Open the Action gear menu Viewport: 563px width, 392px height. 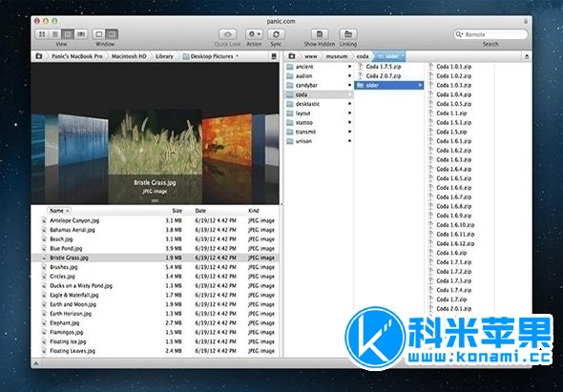254,34
